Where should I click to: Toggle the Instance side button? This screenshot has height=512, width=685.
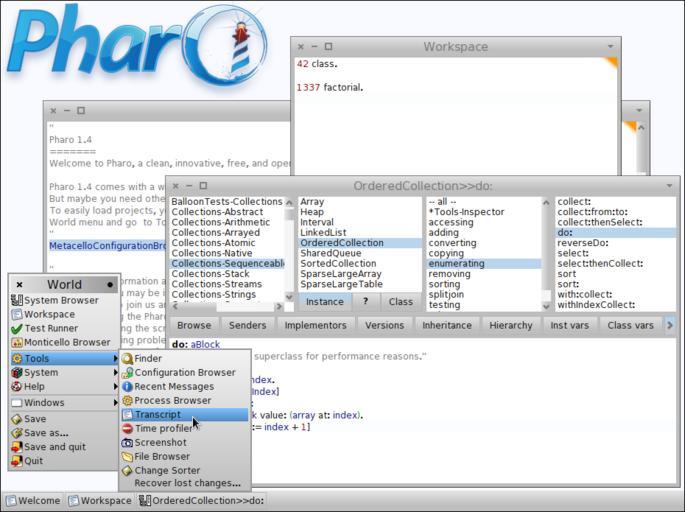click(x=324, y=302)
